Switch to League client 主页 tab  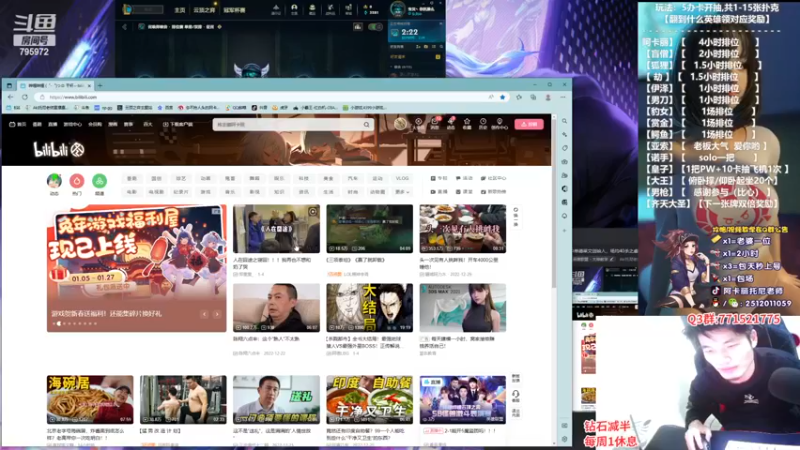pos(180,10)
